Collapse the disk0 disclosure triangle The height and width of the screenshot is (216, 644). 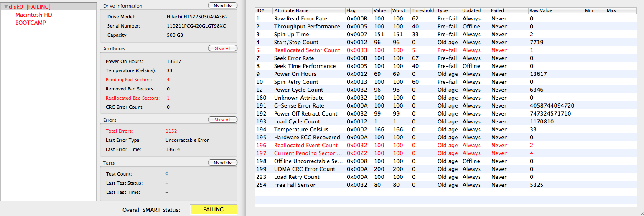point(5,7)
